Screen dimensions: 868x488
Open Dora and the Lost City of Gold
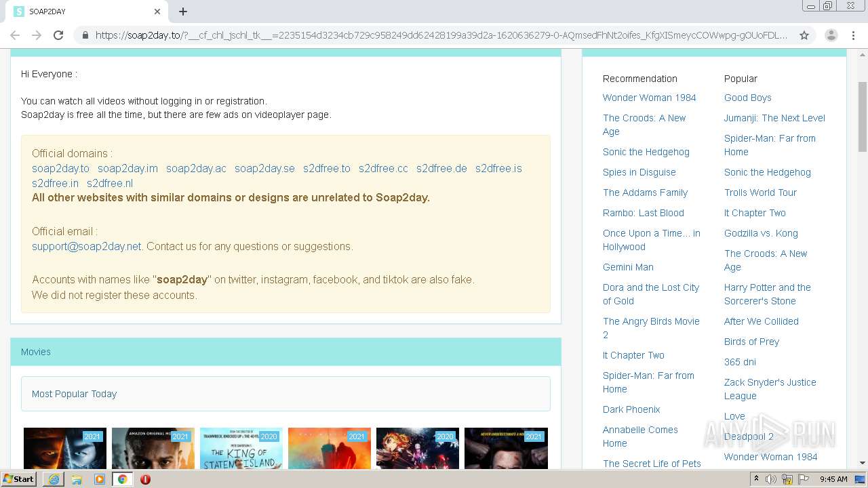[651, 294]
